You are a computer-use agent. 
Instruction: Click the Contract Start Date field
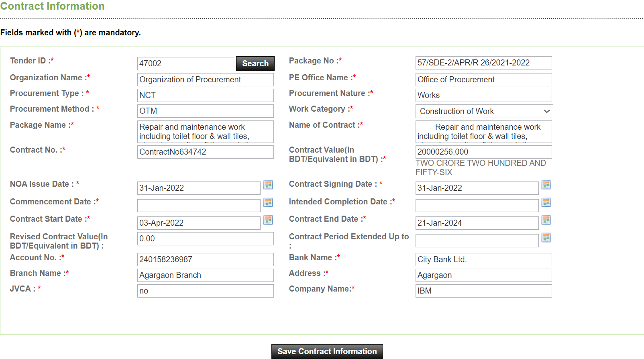pos(199,223)
